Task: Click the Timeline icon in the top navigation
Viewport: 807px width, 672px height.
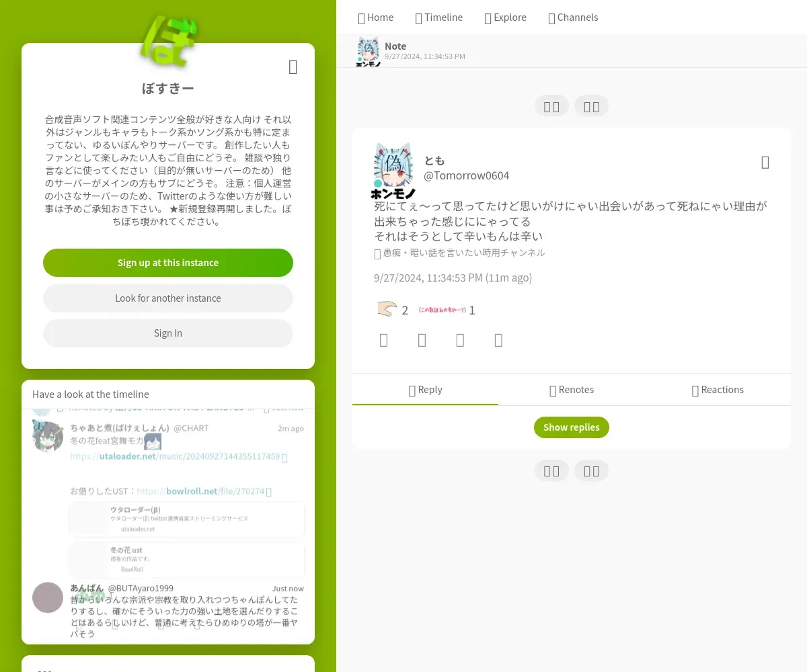Action: tap(418, 18)
